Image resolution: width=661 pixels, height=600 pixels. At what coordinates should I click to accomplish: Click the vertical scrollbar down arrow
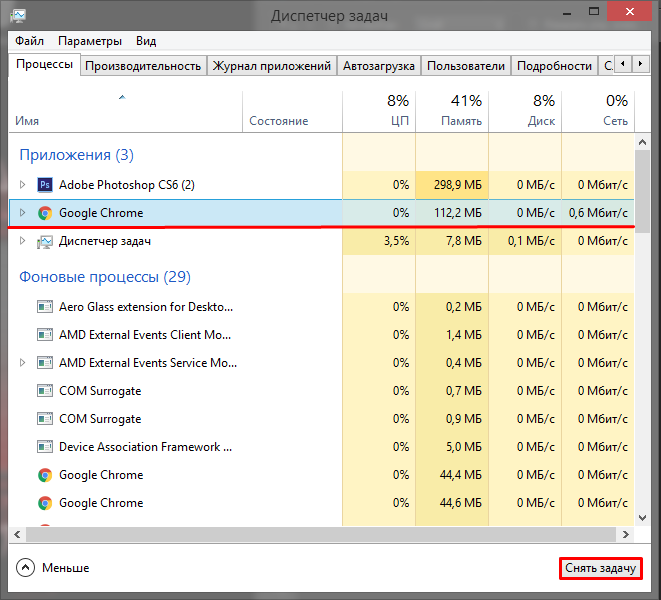pos(643,518)
